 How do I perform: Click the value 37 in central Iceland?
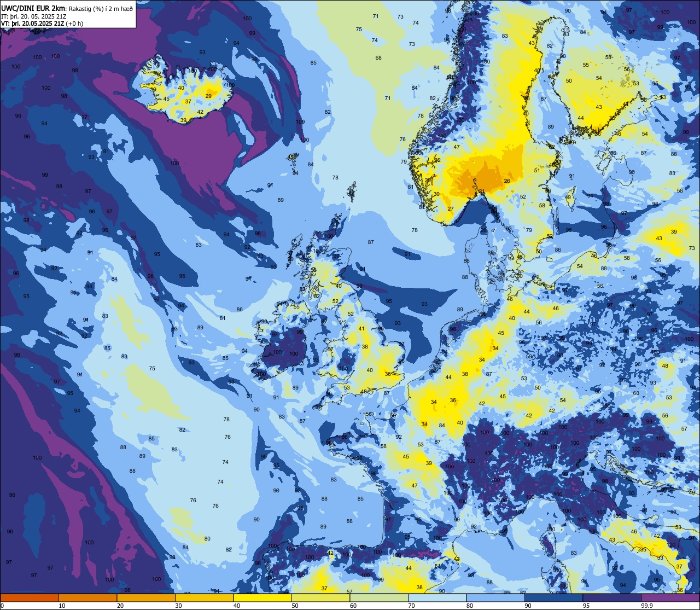click(x=188, y=101)
